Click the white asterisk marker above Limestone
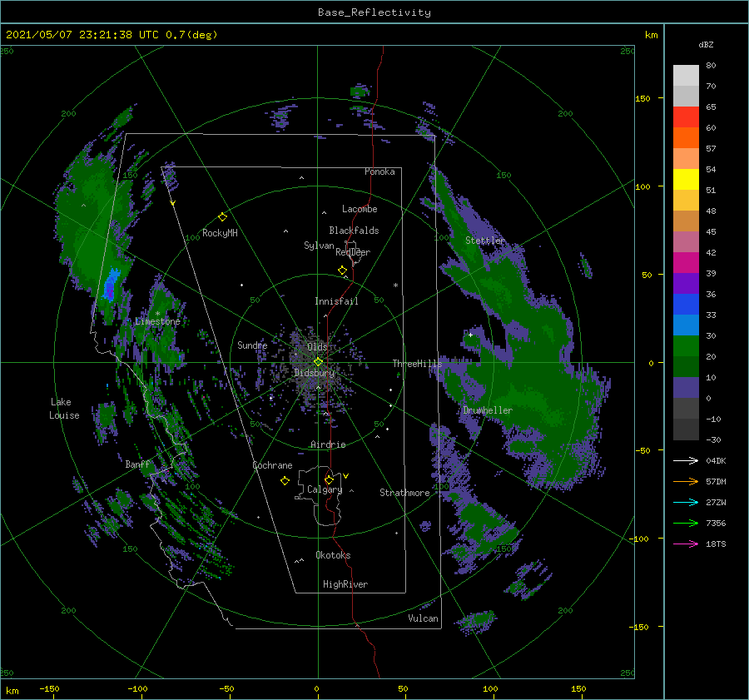Viewport: 749px width, 700px height. click(x=157, y=314)
